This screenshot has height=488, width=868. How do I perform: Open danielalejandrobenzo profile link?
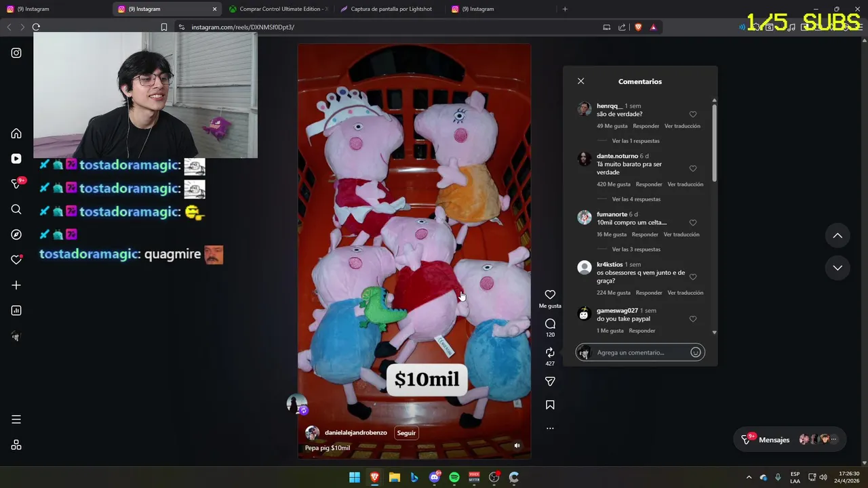pos(355,432)
